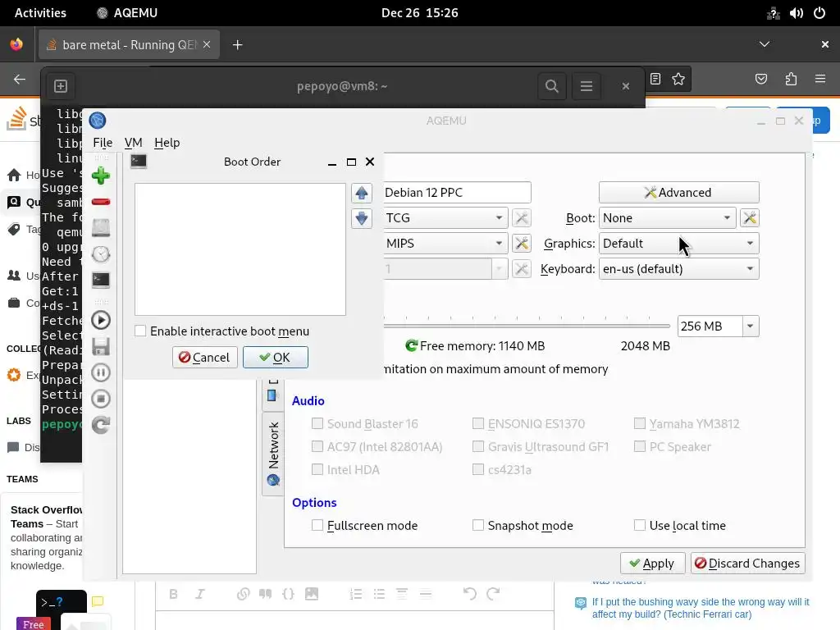Click the AQEMU globe application icon
The width and height of the screenshot is (840, 630).
98,121
